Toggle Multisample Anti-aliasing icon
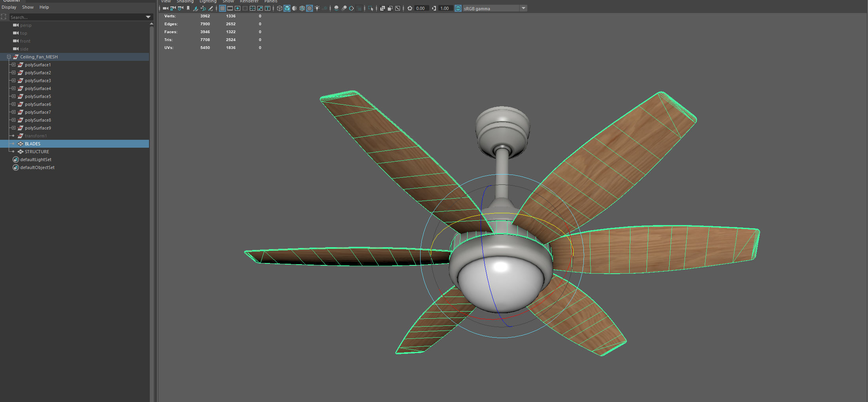Viewport: 868px width, 402px height. [351, 8]
